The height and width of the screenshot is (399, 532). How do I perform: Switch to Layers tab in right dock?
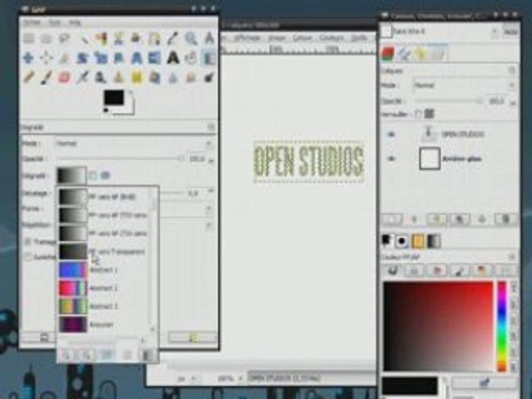click(388, 54)
